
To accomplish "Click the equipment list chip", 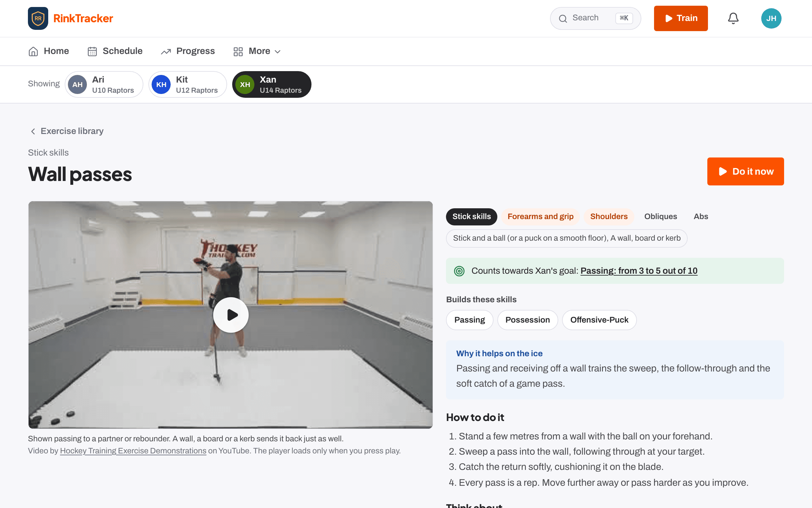I will (x=566, y=238).
